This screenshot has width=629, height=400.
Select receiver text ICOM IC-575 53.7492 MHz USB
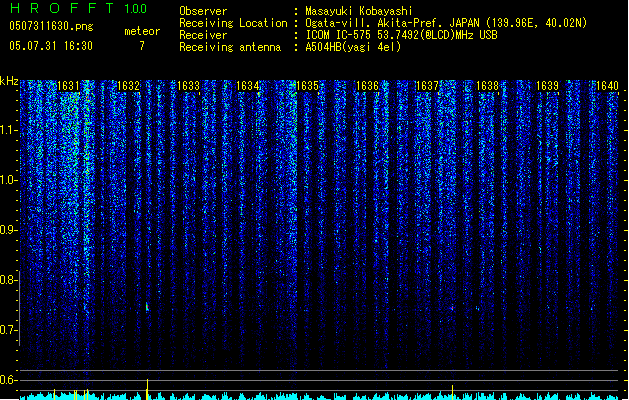[x=401, y=35]
